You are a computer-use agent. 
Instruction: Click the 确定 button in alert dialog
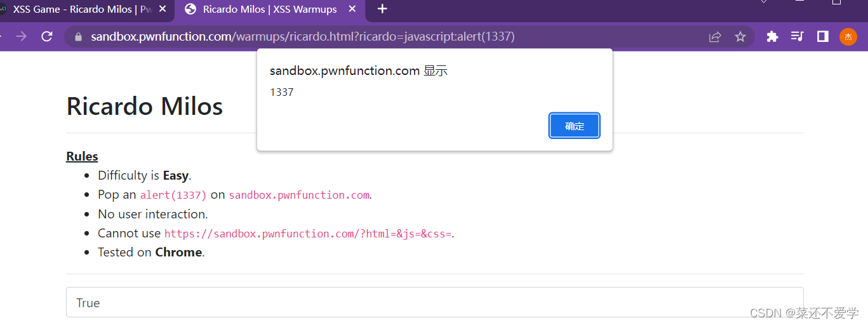575,126
